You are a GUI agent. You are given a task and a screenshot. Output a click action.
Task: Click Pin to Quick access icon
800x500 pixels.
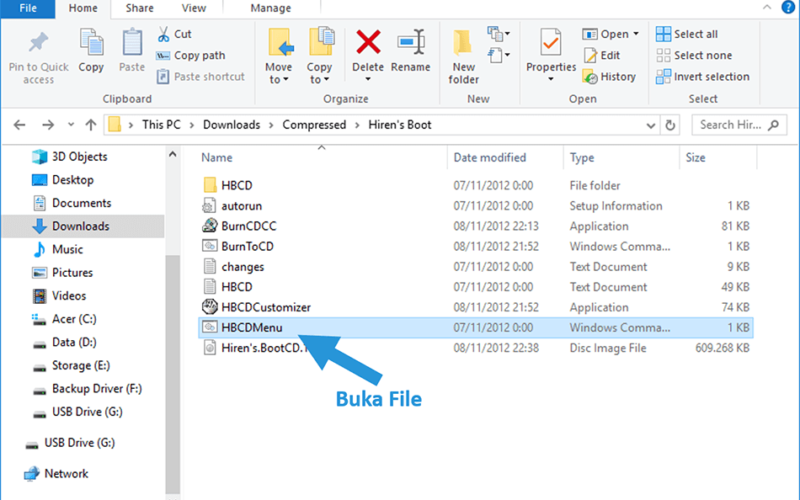[38, 43]
